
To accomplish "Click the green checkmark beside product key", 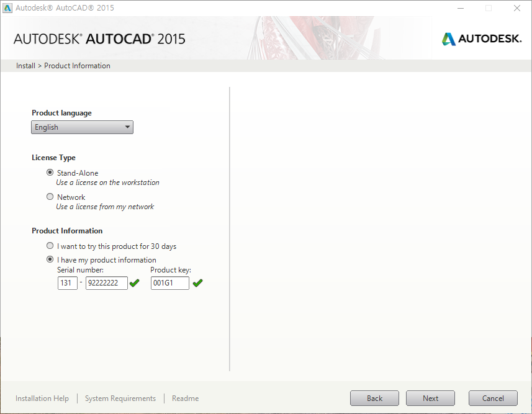I will [197, 282].
